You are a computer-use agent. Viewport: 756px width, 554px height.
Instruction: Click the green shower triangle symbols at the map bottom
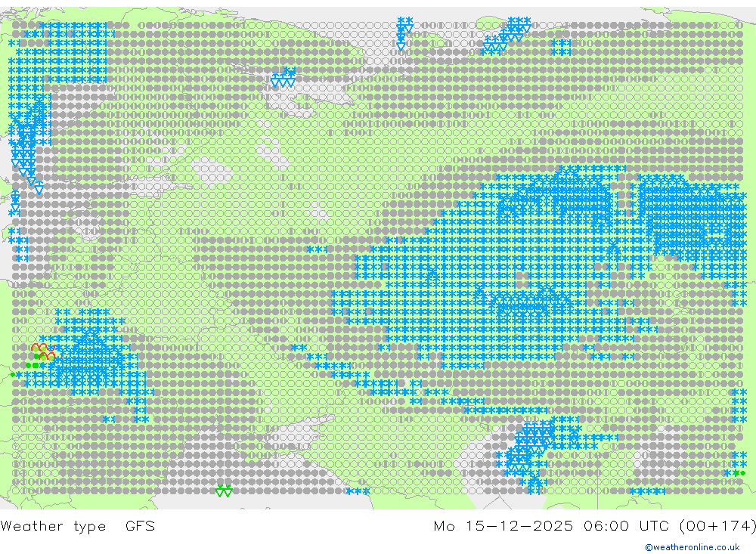pyautogui.click(x=224, y=491)
